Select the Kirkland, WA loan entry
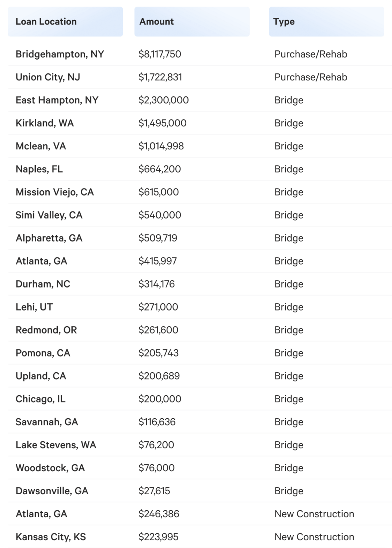The image size is (392, 548). 45,123
